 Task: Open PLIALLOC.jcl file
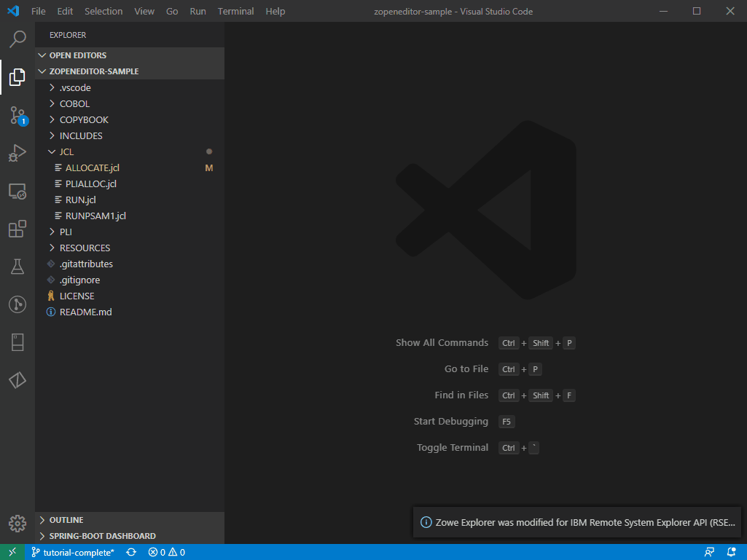(130, 184)
